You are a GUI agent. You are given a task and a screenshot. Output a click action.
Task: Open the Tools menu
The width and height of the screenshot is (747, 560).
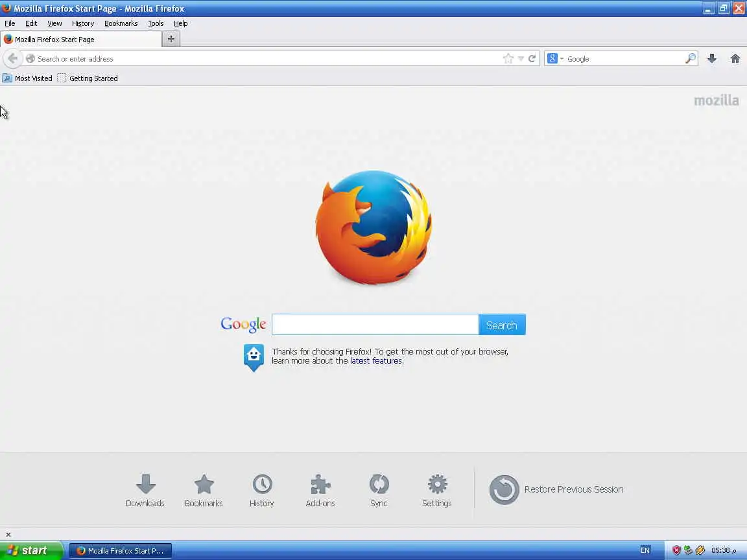(156, 23)
